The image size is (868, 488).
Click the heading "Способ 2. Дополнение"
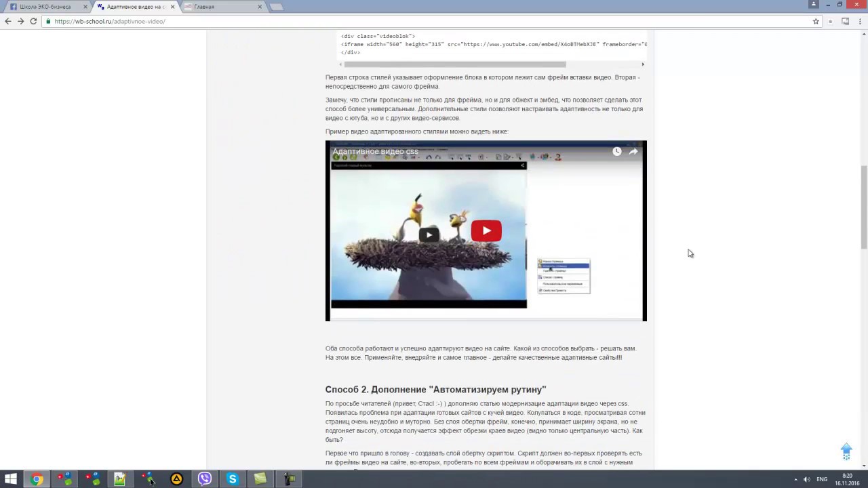(x=435, y=390)
